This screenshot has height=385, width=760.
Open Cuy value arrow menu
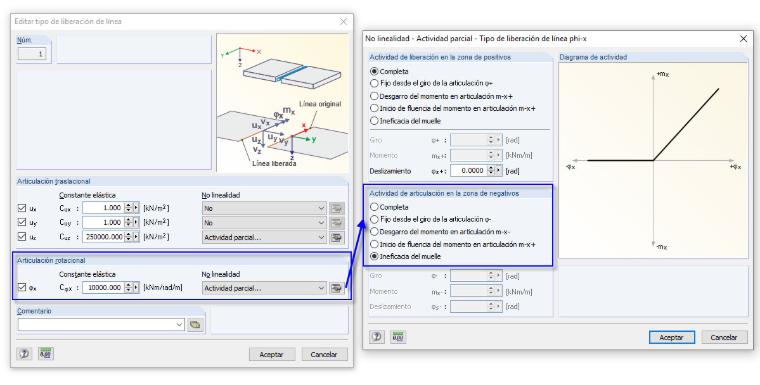click(136, 223)
